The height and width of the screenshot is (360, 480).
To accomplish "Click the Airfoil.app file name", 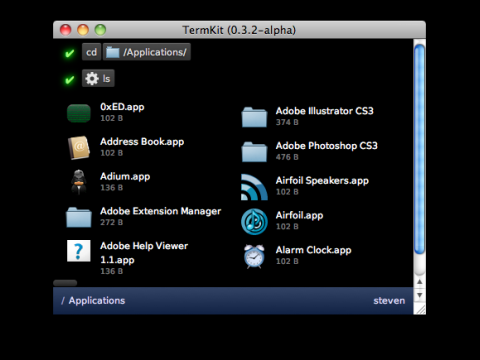I will 299,216.
